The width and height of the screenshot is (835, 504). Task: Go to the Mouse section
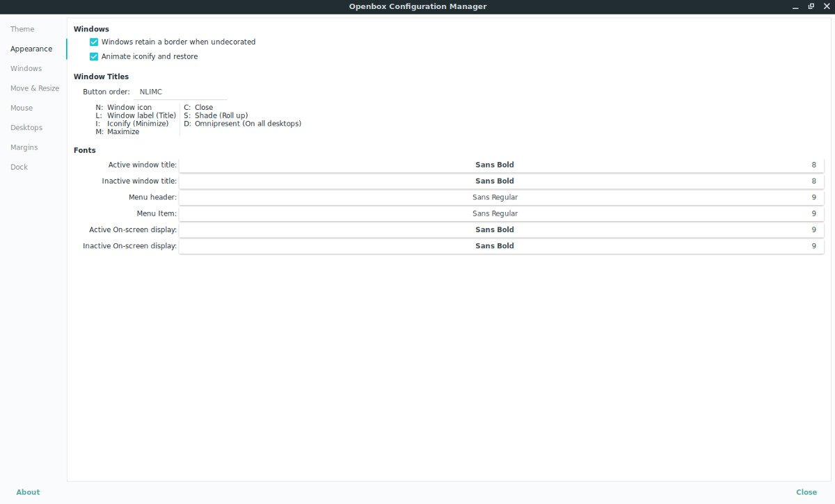coord(22,108)
